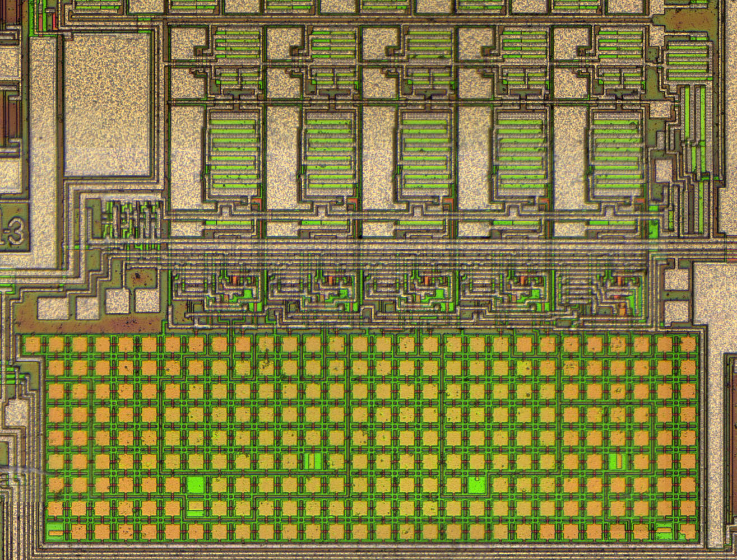Click the bright green square in right-center grid
Viewport: 737px width, 560px height.
click(476, 485)
